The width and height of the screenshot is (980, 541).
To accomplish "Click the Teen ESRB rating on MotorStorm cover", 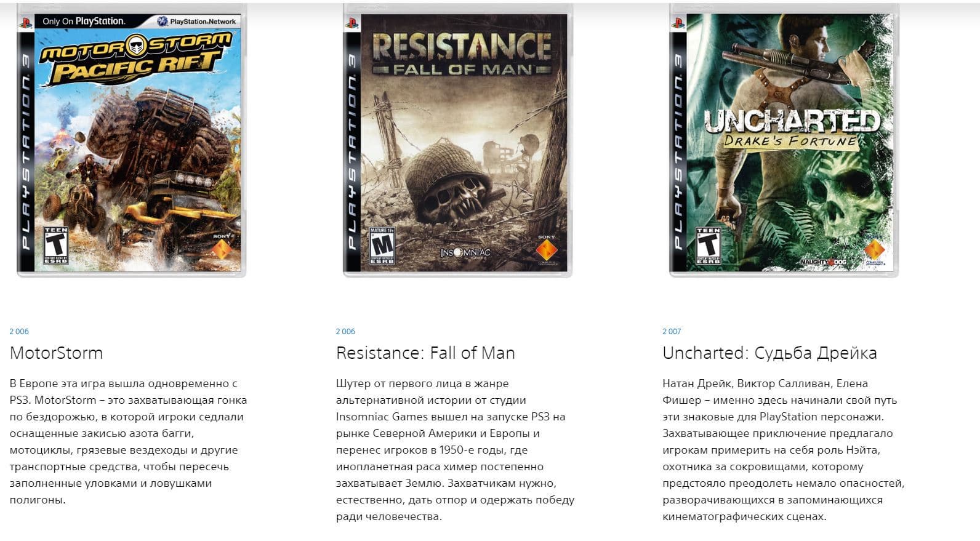I will click(x=56, y=246).
